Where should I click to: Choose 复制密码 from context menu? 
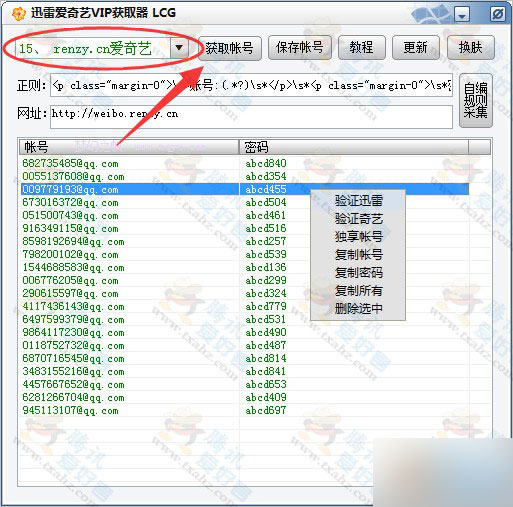click(358, 273)
